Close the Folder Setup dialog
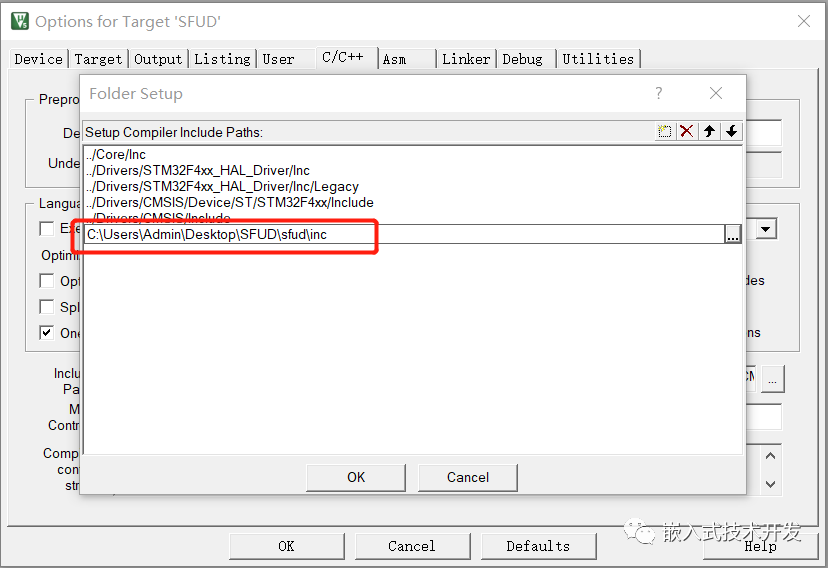The height and width of the screenshot is (568, 828). [716, 93]
